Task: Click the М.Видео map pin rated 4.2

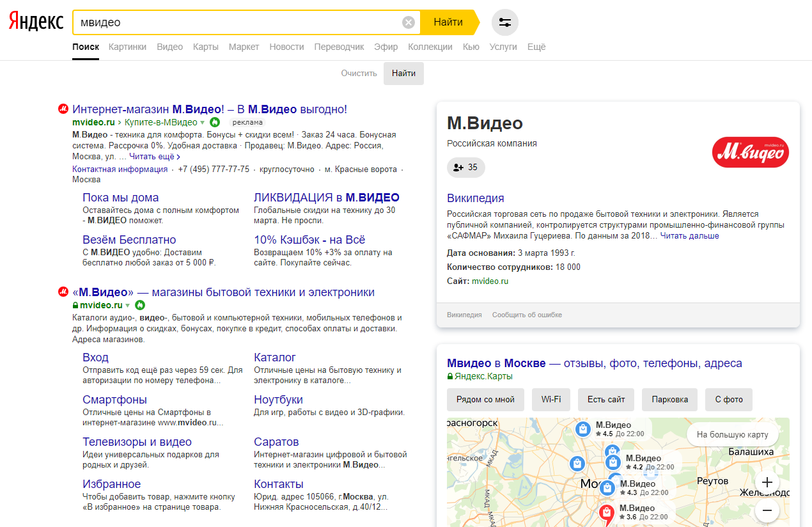Action: (x=613, y=462)
